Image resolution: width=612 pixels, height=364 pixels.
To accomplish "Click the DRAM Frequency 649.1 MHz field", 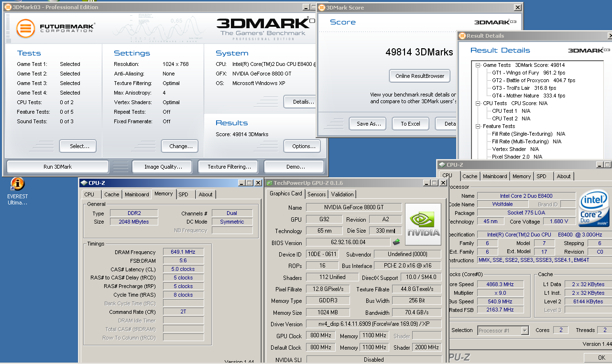I will (183, 252).
